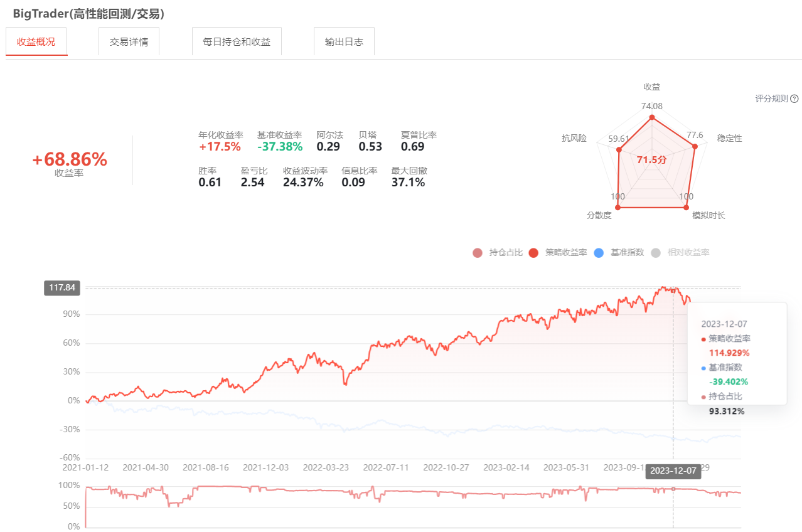Click the 评分规则 help question-mark icon
This screenshot has height=532, width=802.
coord(794,98)
